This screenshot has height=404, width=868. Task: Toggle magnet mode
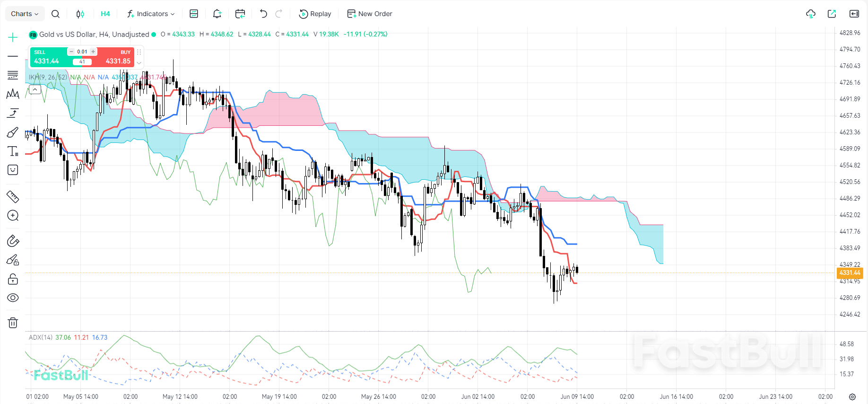[13, 241]
